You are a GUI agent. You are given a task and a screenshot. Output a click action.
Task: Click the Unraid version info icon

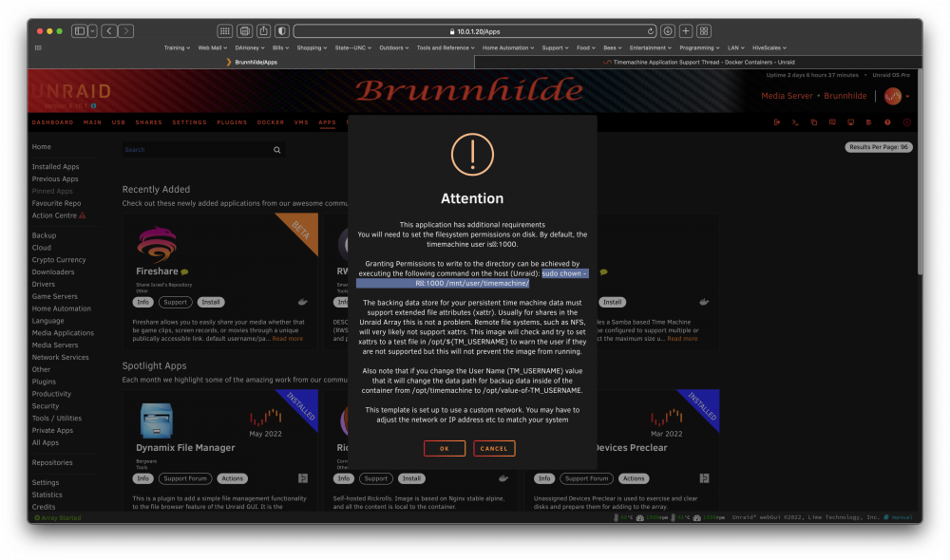tap(93, 106)
